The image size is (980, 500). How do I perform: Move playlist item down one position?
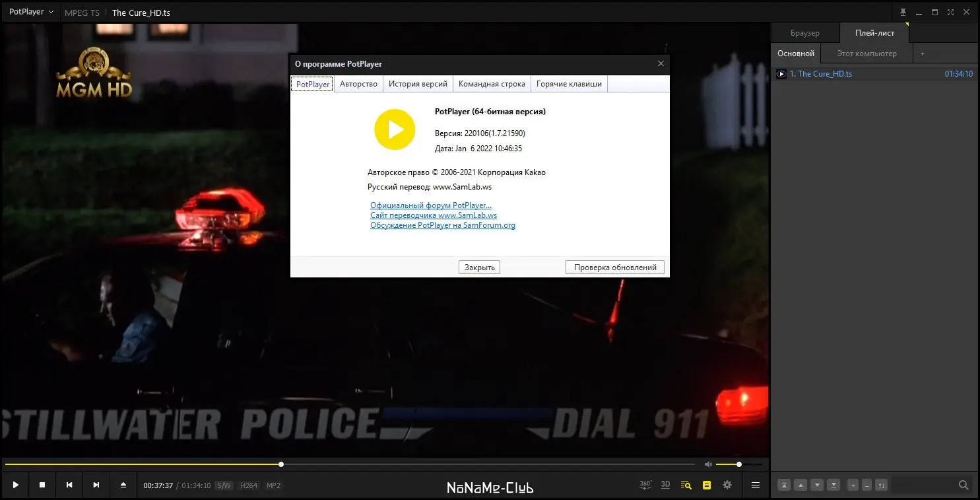pos(817,485)
